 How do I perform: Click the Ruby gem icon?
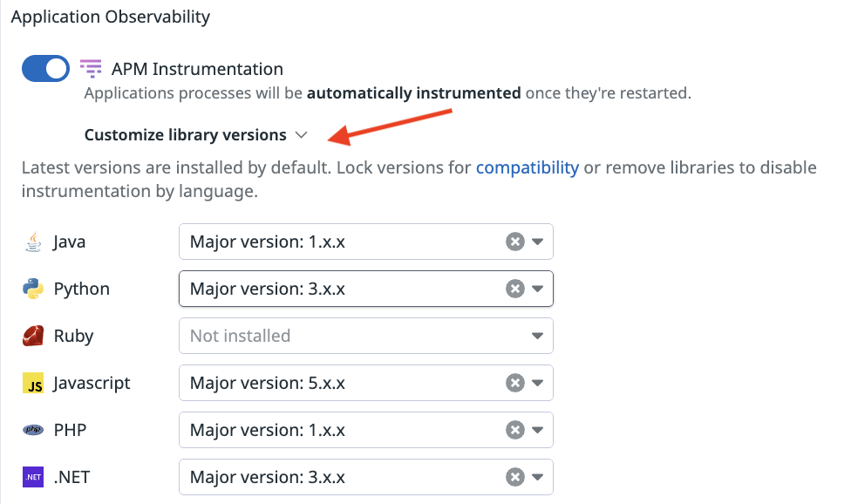tap(33, 336)
